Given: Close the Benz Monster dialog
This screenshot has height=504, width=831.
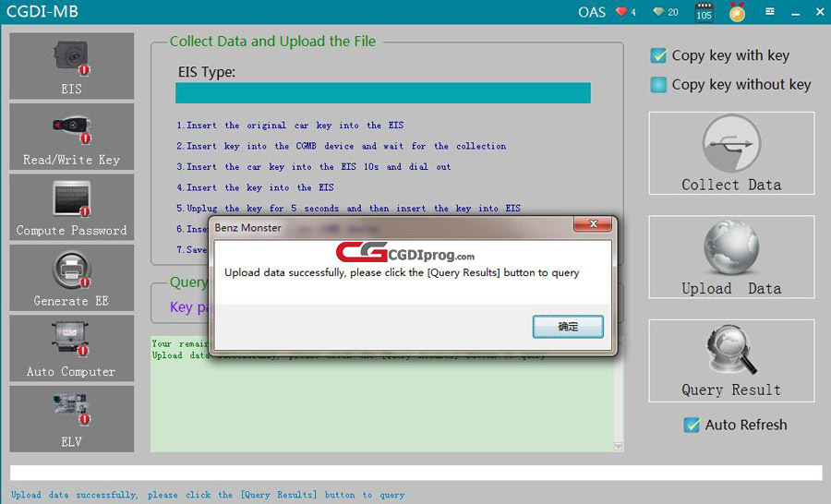Looking at the screenshot, I should (x=592, y=225).
